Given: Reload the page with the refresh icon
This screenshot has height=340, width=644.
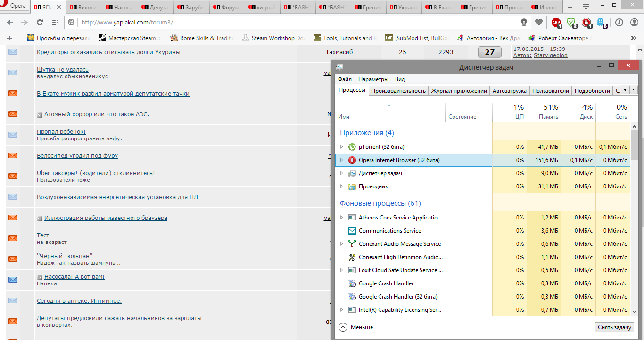Looking at the screenshot, I should coord(40,22).
